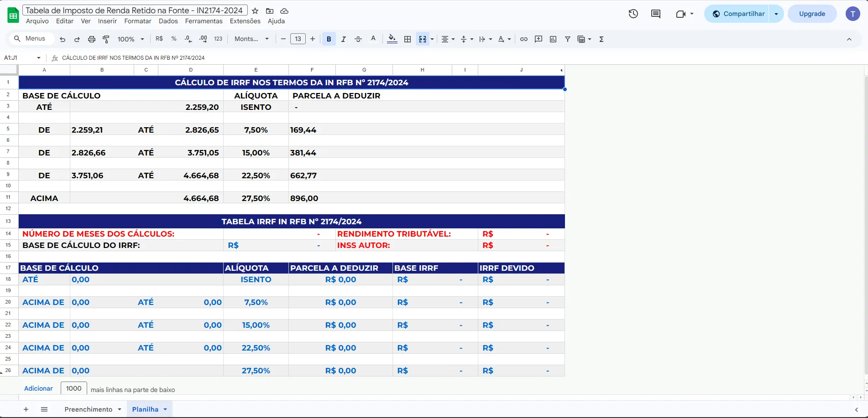This screenshot has height=418, width=868.
Task: Toggle bold formatting
Action: coord(329,39)
